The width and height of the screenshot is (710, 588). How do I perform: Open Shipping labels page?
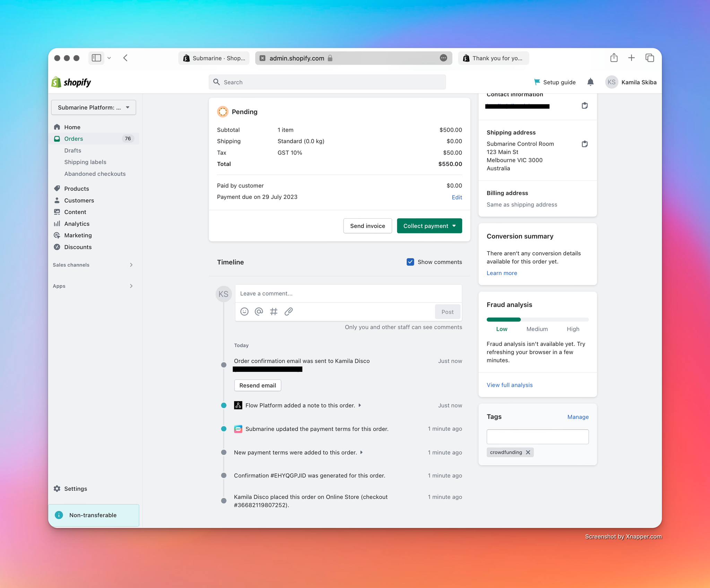pos(85,162)
